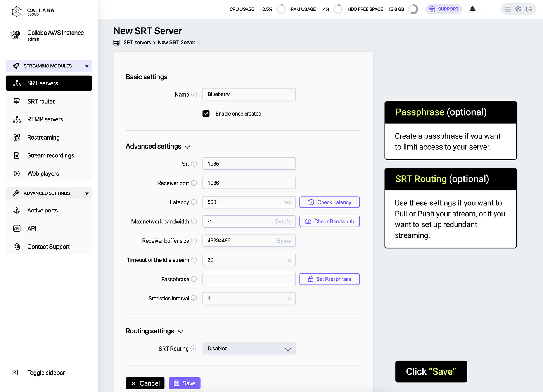Open notifications bell icon

pyautogui.click(x=472, y=9)
